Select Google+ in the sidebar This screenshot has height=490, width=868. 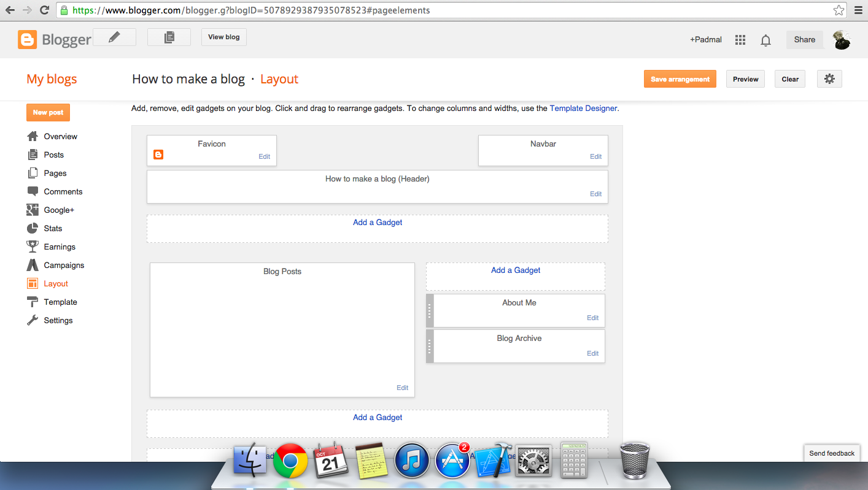50,210
